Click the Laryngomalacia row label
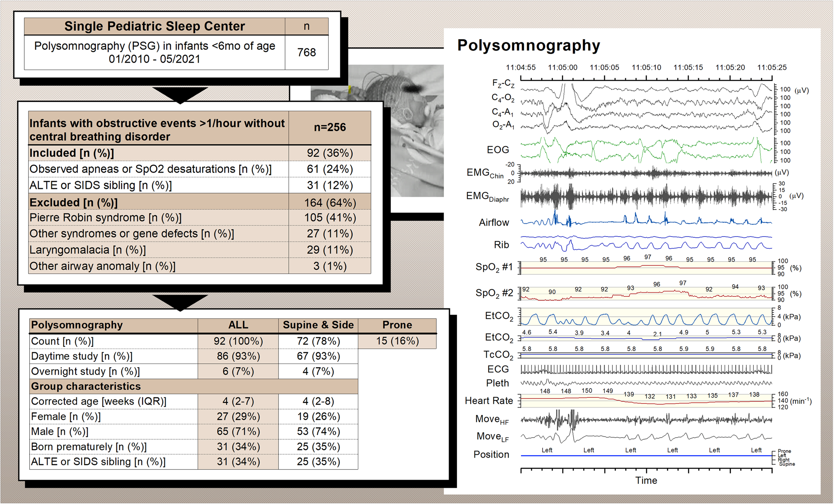This screenshot has width=834, height=504. [88, 250]
